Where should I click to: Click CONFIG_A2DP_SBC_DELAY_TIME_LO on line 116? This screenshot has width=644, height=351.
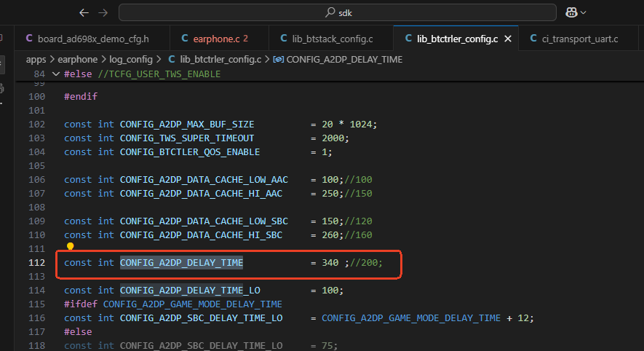201,318
